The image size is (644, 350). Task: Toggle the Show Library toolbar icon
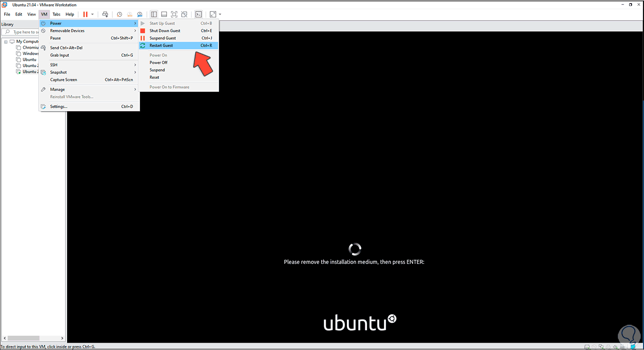[x=154, y=14]
